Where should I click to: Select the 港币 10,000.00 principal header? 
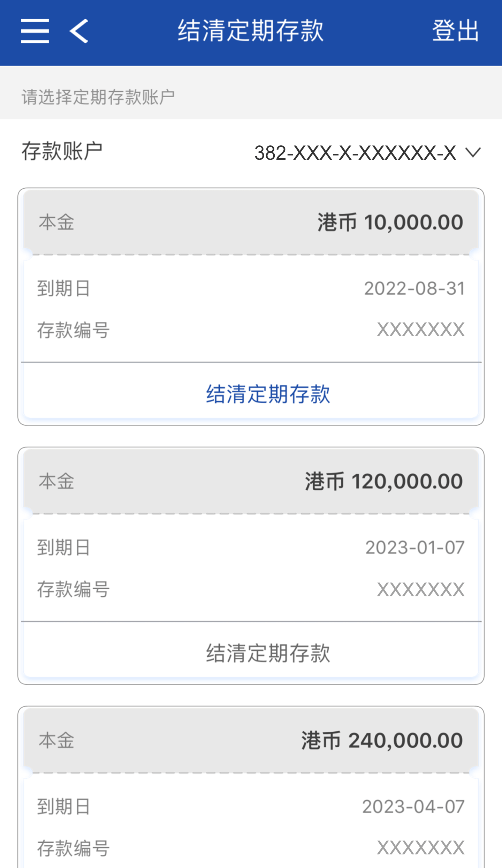pos(390,222)
